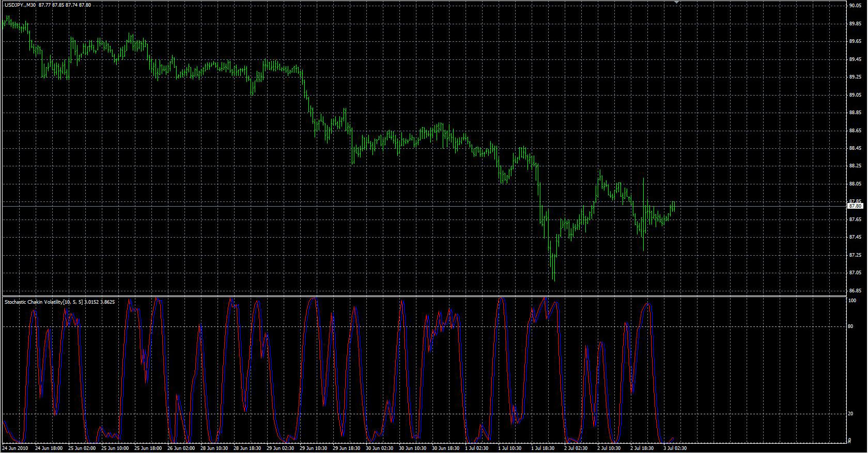Click the indicator level 20 scale label
The image size is (868, 453).
coord(851,414)
